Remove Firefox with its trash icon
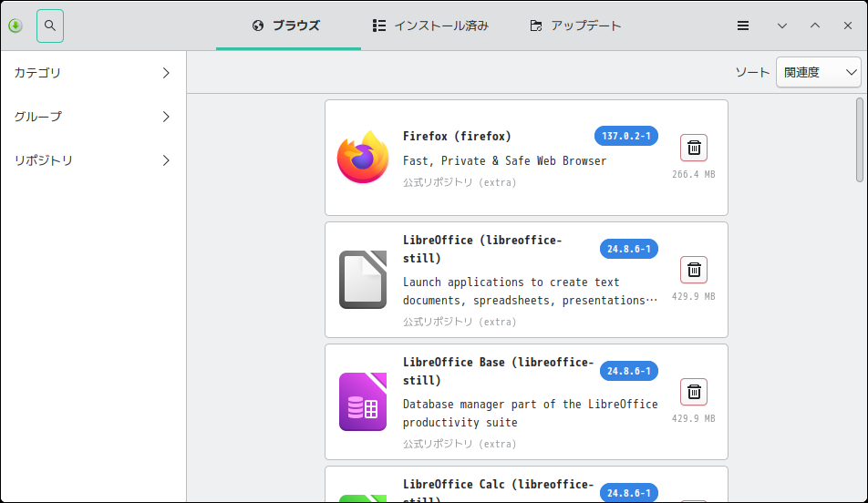Screen dimensions: 868x503 [x=694, y=148]
